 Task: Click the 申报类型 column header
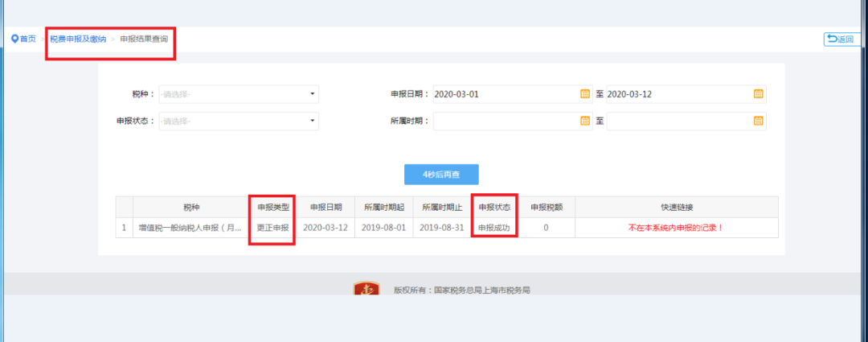click(x=273, y=208)
